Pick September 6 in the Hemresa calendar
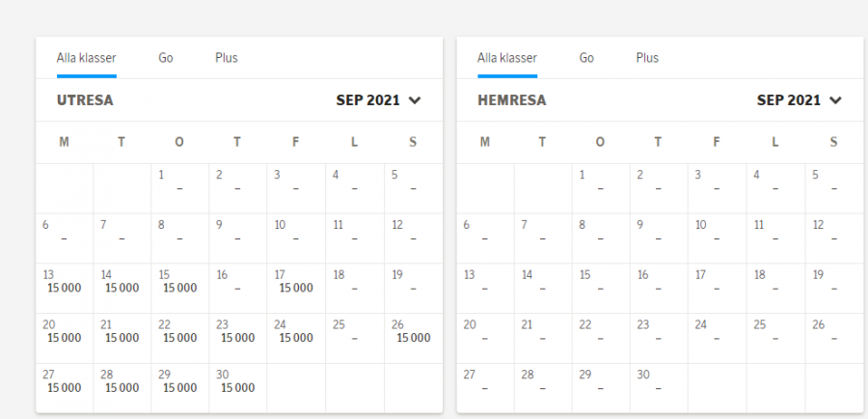868x419 pixels. pos(485,237)
